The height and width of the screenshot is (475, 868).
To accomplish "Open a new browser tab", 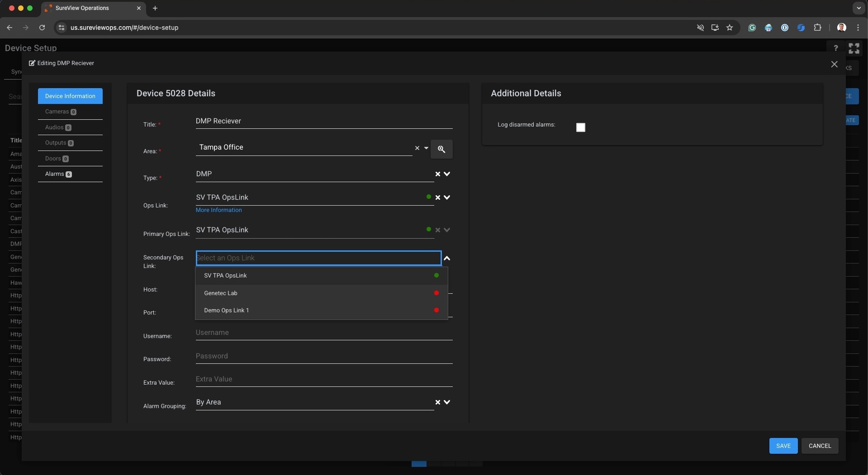I will 155,8.
